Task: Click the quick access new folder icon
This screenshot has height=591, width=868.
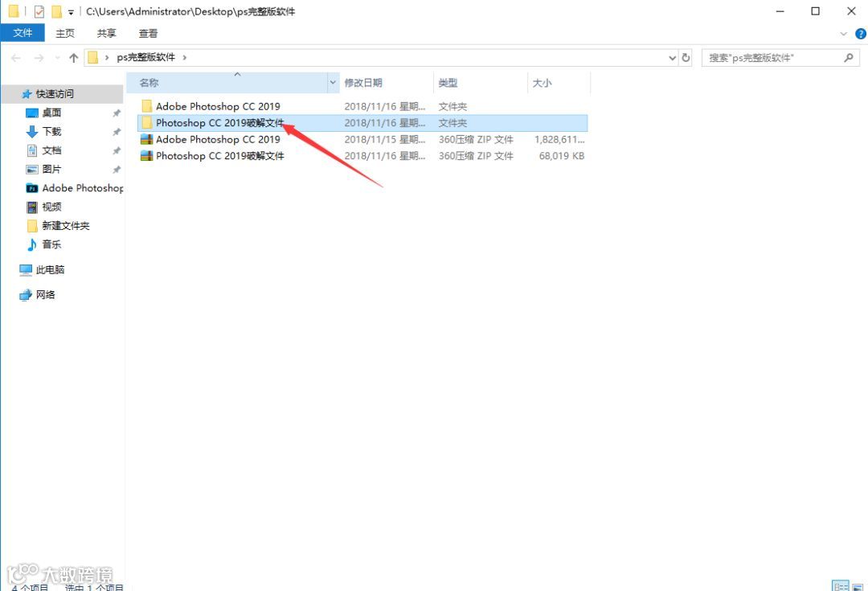Action: [x=56, y=11]
